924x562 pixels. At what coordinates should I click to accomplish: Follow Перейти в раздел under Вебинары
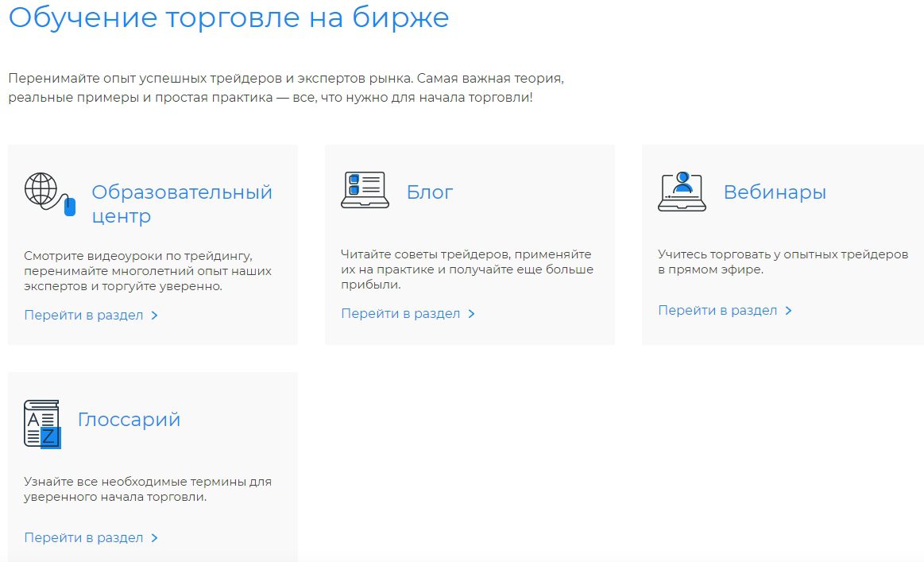coord(717,310)
